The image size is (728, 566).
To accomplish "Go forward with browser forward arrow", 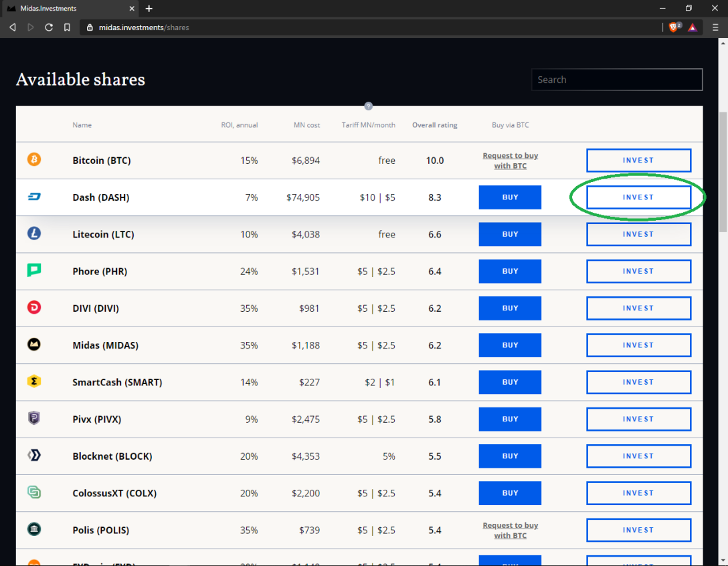I will pos(31,27).
